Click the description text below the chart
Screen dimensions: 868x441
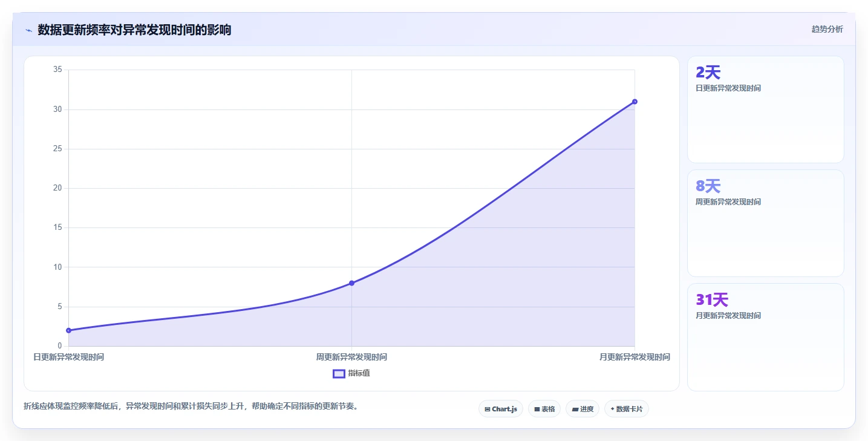192,406
